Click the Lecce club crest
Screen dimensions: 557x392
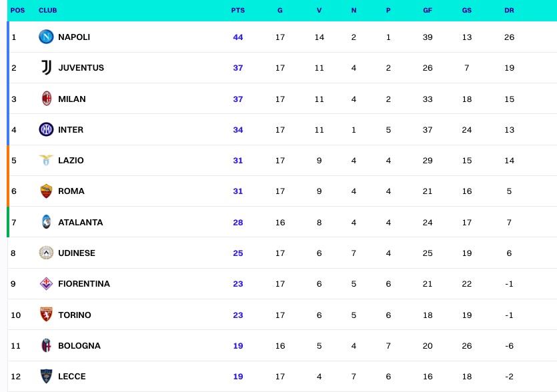tap(46, 377)
